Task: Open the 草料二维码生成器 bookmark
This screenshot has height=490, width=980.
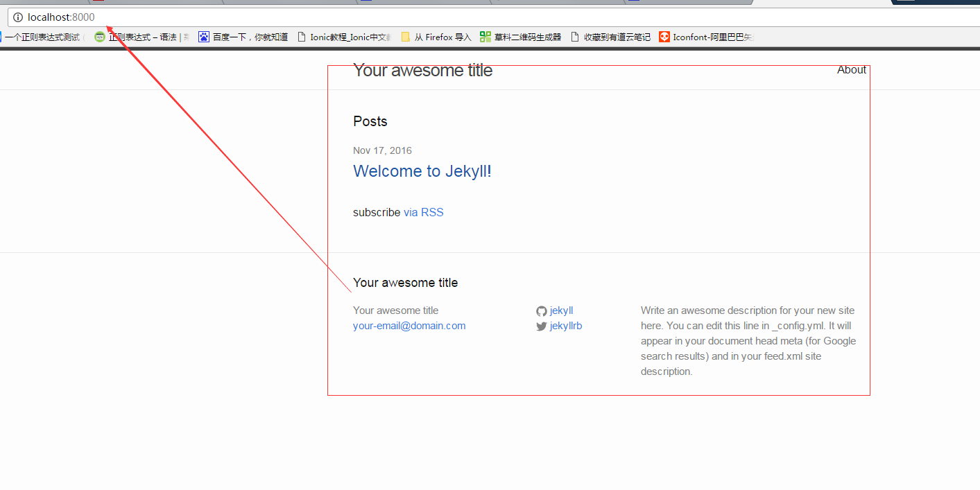Action: click(520, 37)
